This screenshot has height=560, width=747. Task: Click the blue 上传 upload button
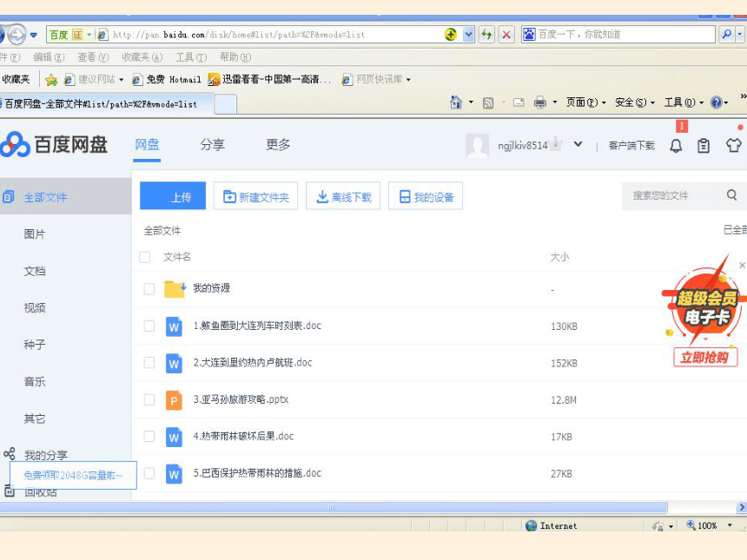(173, 195)
